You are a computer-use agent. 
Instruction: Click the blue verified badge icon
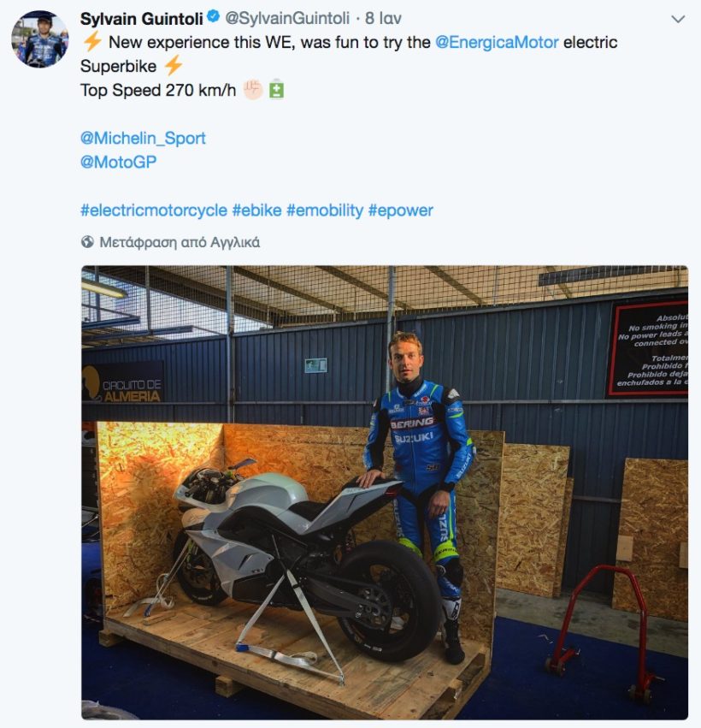tap(213, 17)
